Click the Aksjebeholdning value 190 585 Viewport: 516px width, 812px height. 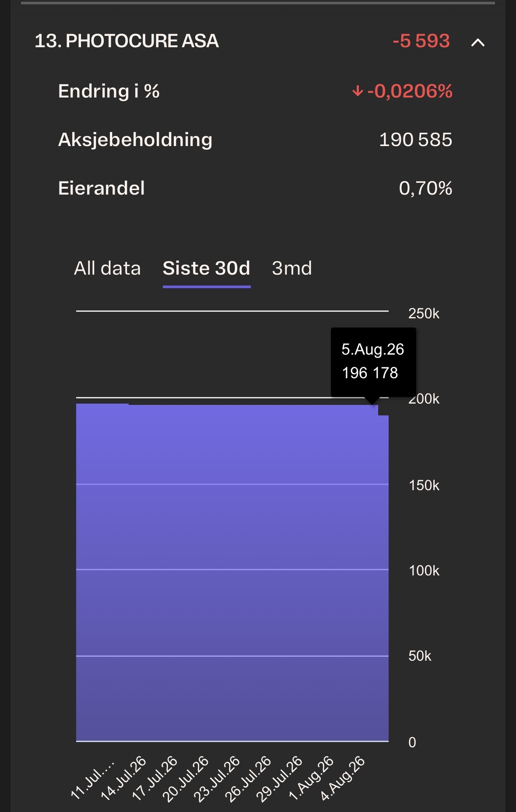[x=415, y=140]
